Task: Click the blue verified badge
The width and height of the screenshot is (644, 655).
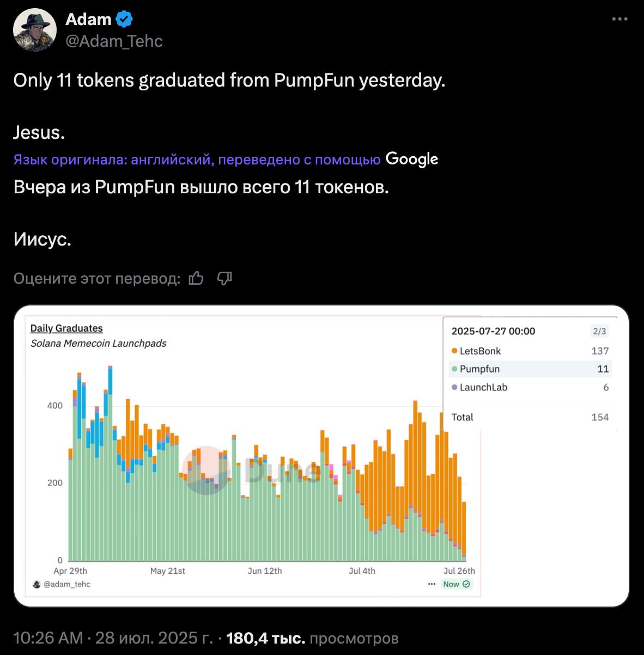Action: [x=125, y=20]
